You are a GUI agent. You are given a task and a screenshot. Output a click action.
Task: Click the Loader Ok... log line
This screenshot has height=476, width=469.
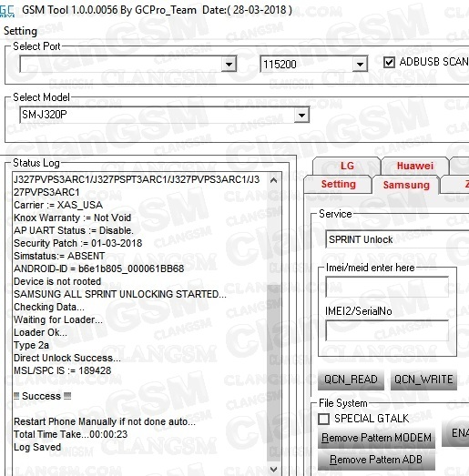[x=40, y=332]
